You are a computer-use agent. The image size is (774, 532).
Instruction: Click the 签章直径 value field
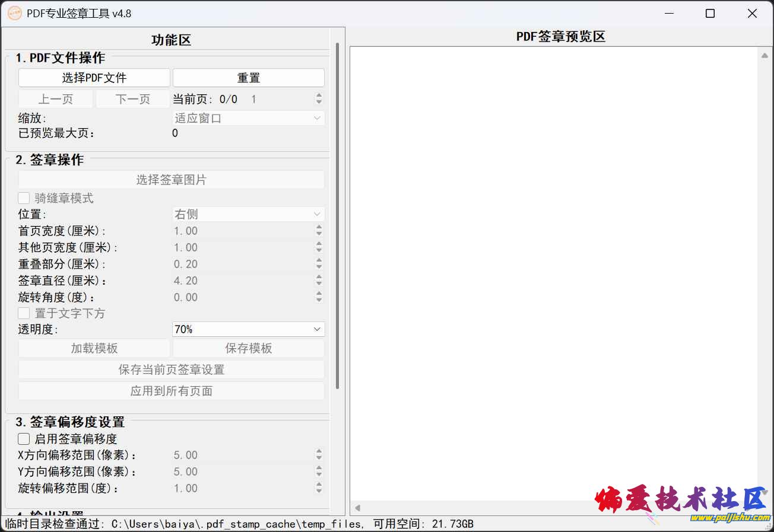point(242,281)
